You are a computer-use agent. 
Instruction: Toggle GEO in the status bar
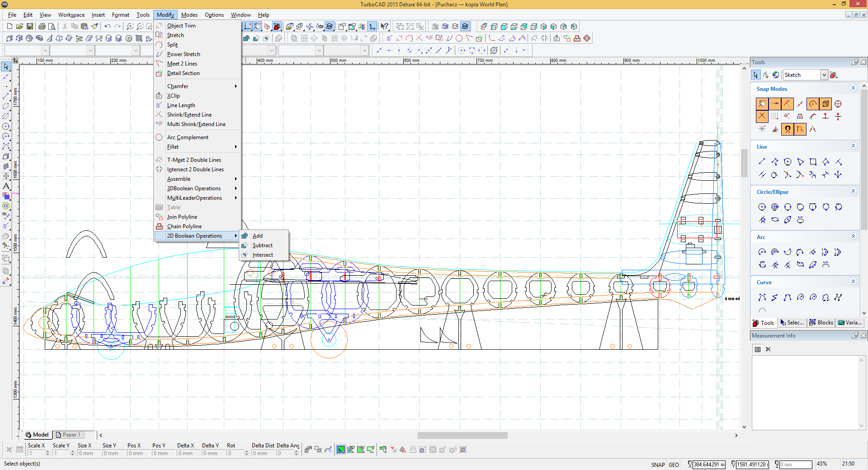pyautogui.click(x=674, y=465)
